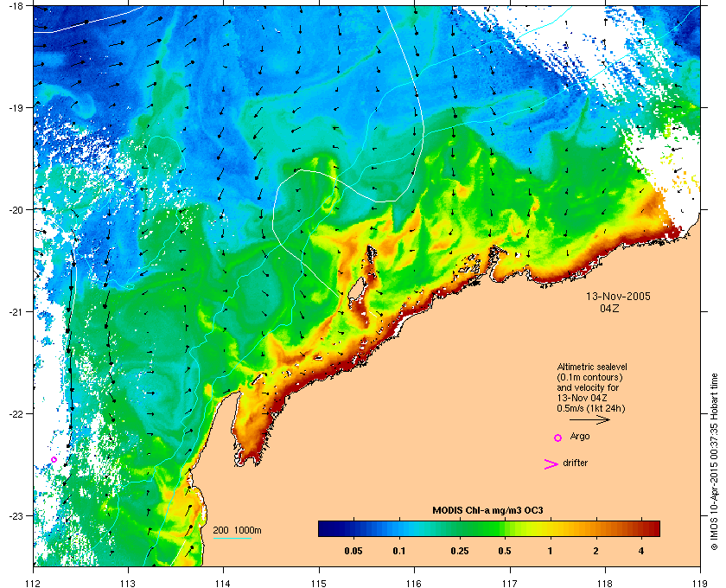The width and height of the screenshot is (726, 588).
Task: Click the '0.5m/s (1kt 24h)' text
Action: (591, 409)
